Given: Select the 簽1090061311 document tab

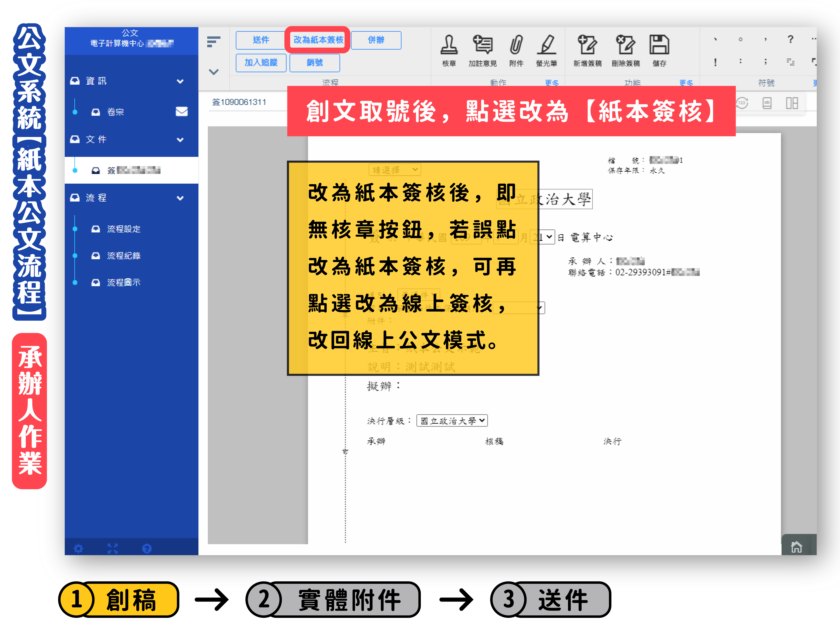Looking at the screenshot, I should 239,102.
